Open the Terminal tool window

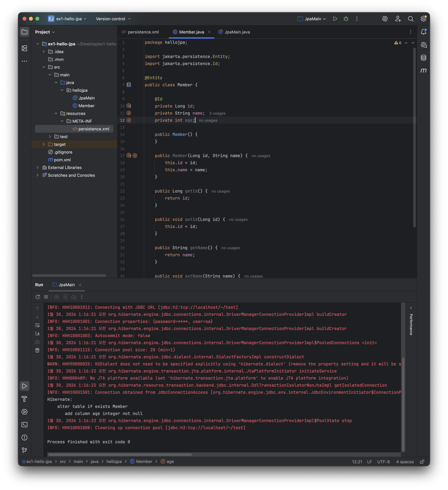24,425
